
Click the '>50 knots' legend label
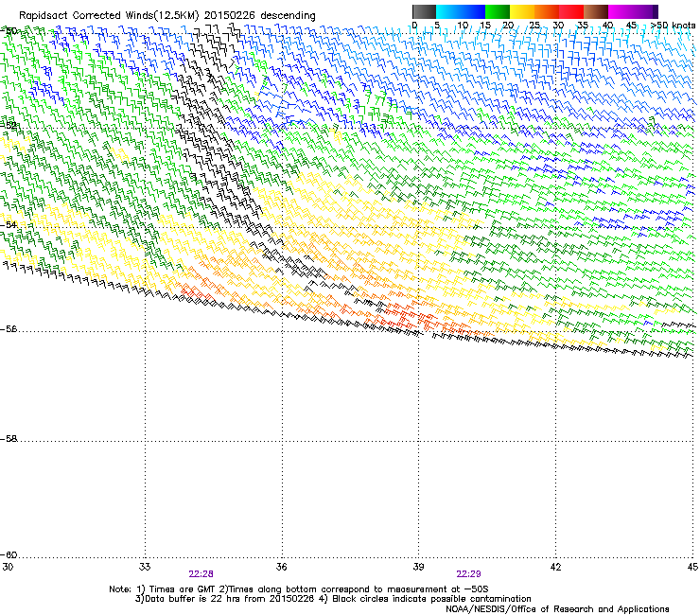[x=674, y=25]
